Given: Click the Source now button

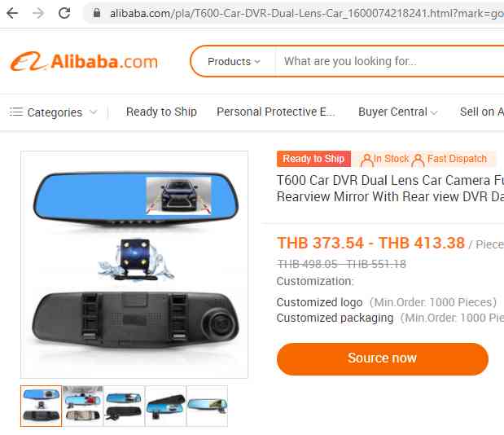Looking at the screenshot, I should click(x=382, y=358).
